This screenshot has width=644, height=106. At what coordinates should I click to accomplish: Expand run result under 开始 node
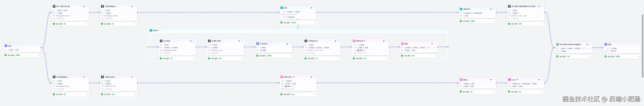coord(39,55)
